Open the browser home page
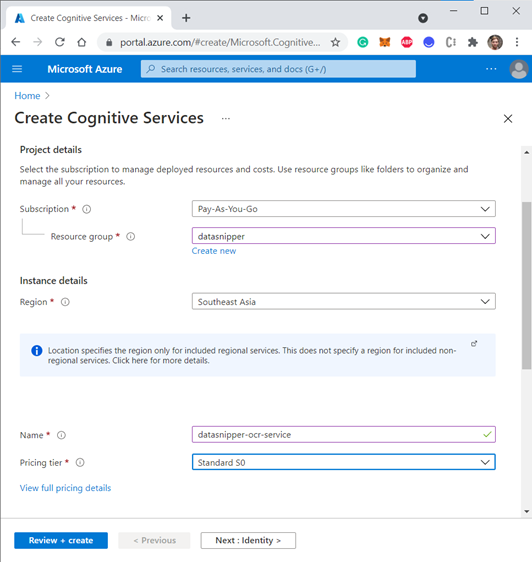 pyautogui.click(x=82, y=42)
